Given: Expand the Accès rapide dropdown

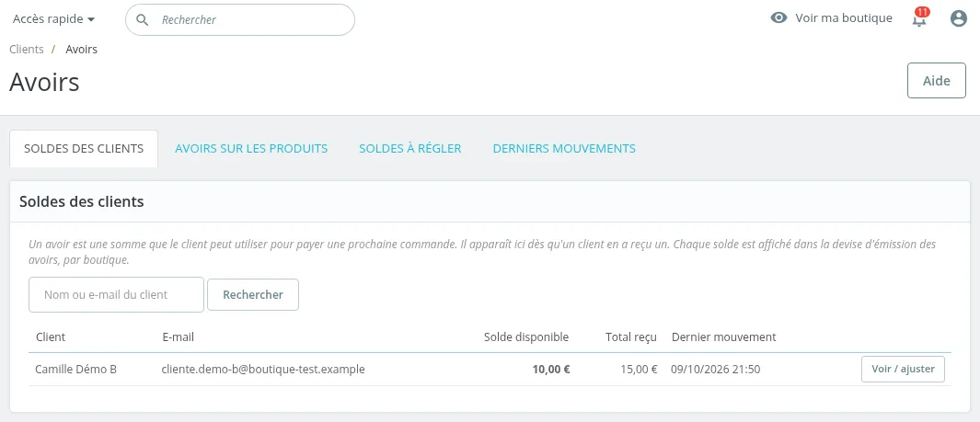Looking at the screenshot, I should [x=53, y=18].
